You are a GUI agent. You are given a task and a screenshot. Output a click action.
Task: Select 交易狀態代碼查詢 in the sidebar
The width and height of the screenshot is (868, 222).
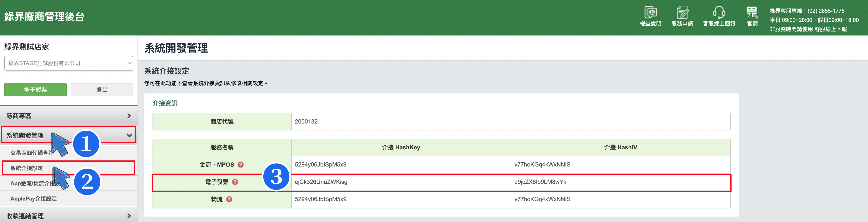pyautogui.click(x=32, y=153)
